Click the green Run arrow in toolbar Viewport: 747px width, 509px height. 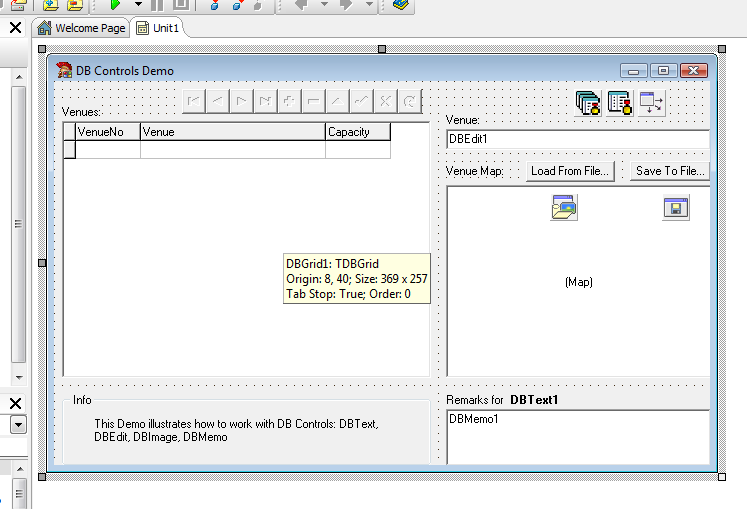click(x=115, y=5)
